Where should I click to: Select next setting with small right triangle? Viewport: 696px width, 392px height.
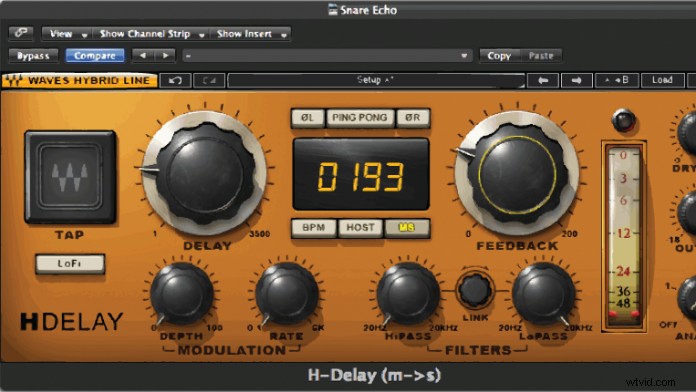(x=165, y=55)
